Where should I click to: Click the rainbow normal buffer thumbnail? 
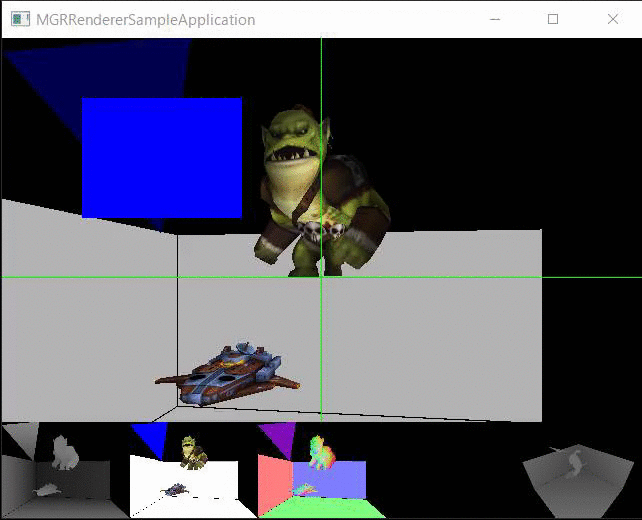(321, 470)
